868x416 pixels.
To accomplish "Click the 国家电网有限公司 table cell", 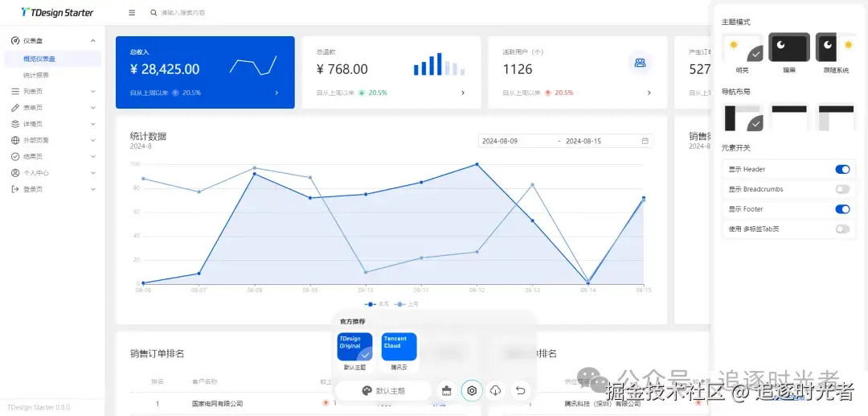I will 217,404.
